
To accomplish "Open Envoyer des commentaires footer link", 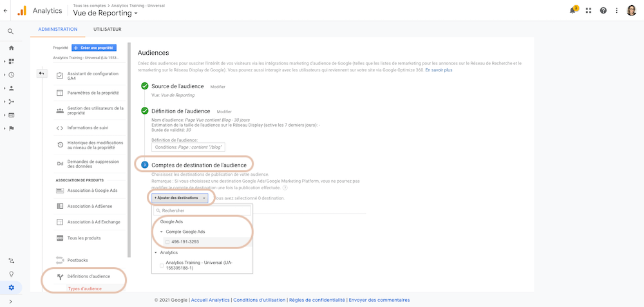I will click(379, 300).
